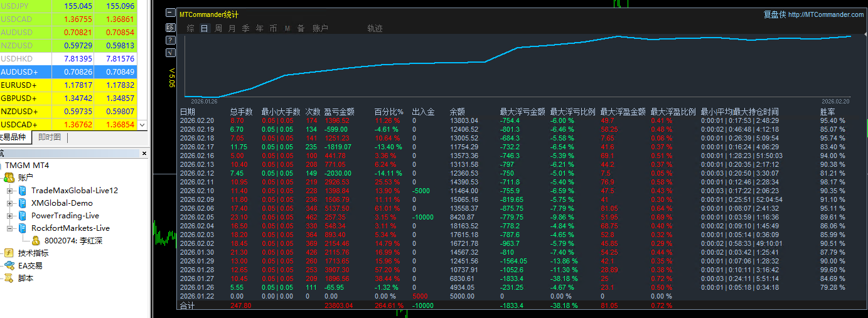The image size is (868, 318).
Task: Click the PowerTrading-Live server icon
Action: pyautogui.click(x=23, y=216)
